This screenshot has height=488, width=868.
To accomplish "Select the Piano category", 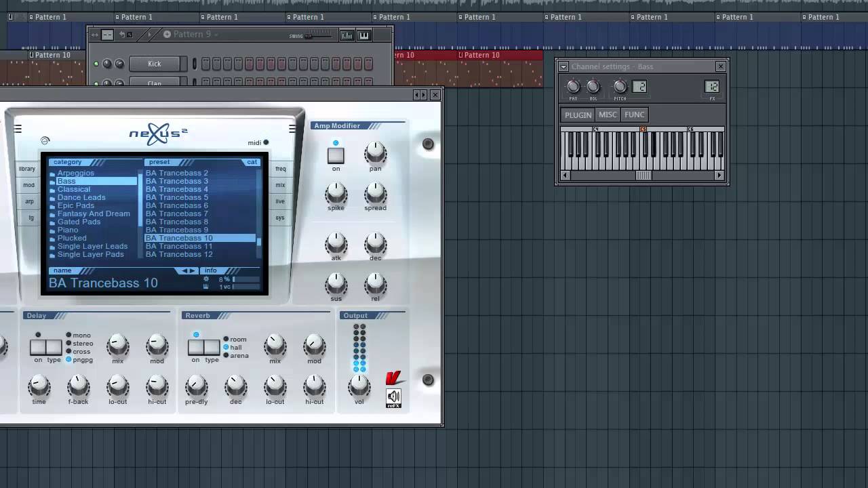I will (x=68, y=230).
